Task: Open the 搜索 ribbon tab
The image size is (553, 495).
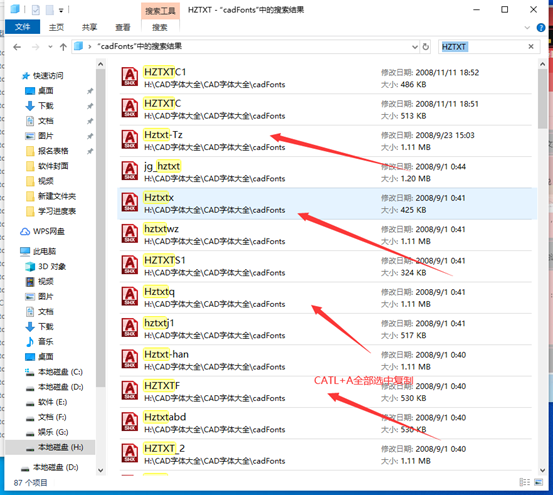Action: [x=160, y=27]
